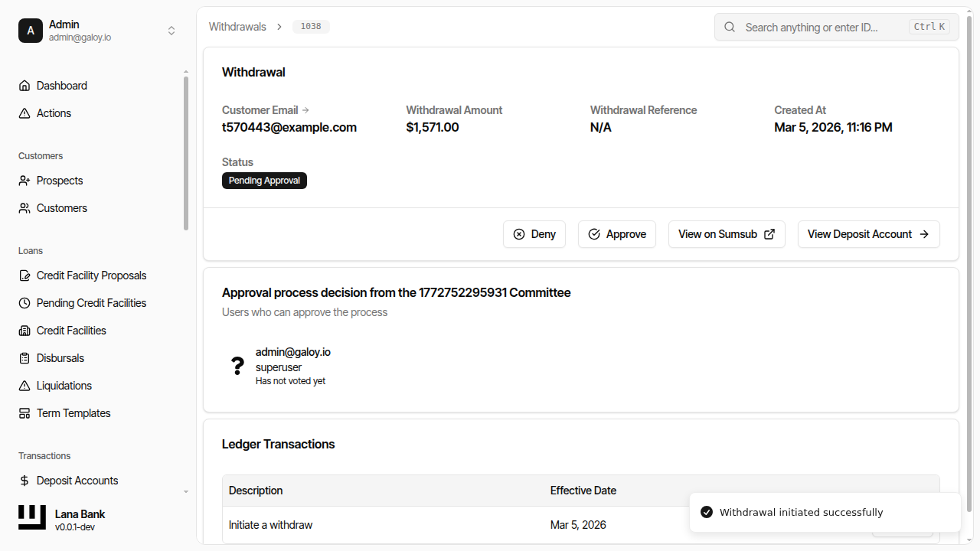
Task: Select Deposit Accounts under Transactions
Action: point(77,480)
